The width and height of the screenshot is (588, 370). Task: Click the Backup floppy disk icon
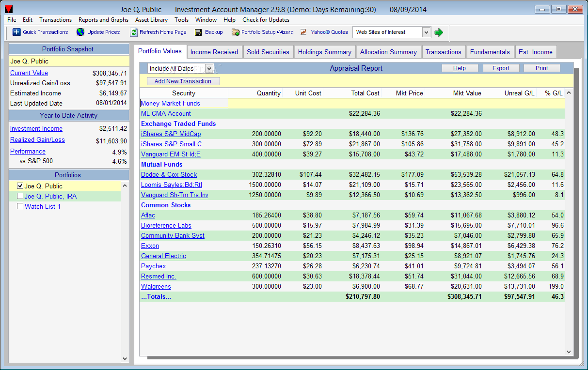(x=198, y=32)
